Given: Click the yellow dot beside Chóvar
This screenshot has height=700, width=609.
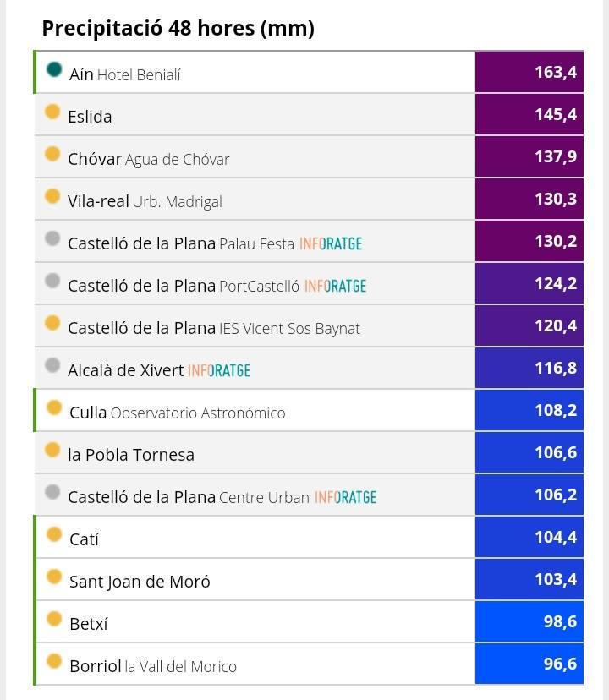Looking at the screenshot, I should [x=52, y=154].
